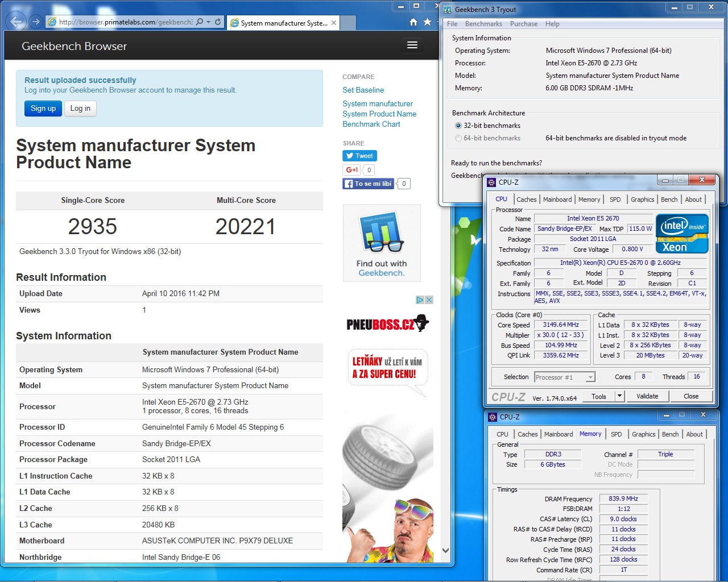Click the Find out with Geekbench image
The height and width of the screenshot is (582, 728).
click(382, 243)
